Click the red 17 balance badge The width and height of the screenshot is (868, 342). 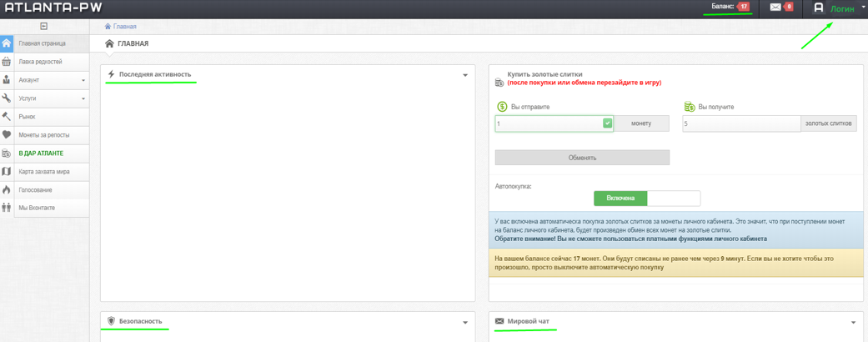pos(744,8)
